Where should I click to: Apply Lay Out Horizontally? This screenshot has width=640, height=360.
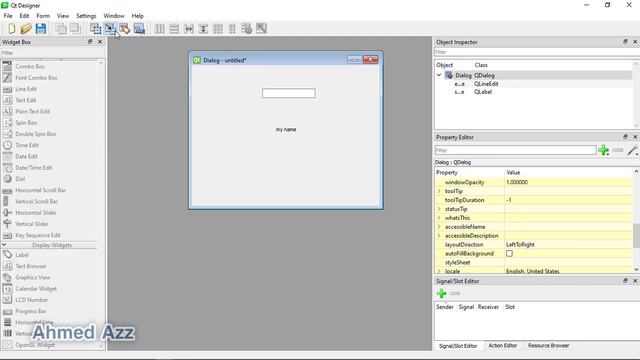pos(160,29)
